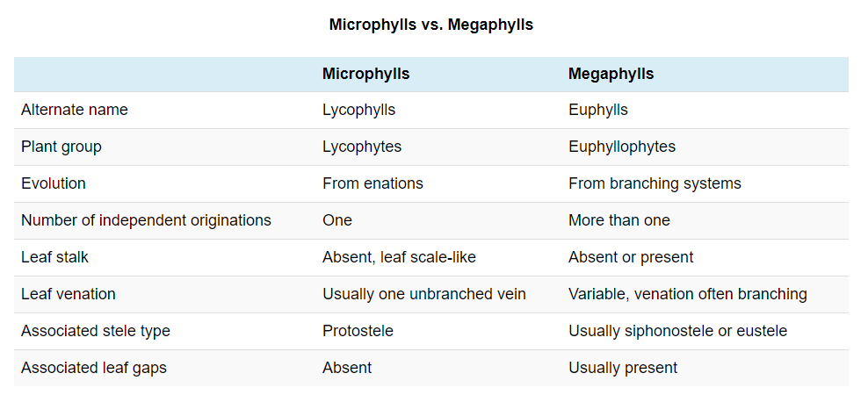Click the Lycophylls cell
868x402 pixels.
(358, 110)
